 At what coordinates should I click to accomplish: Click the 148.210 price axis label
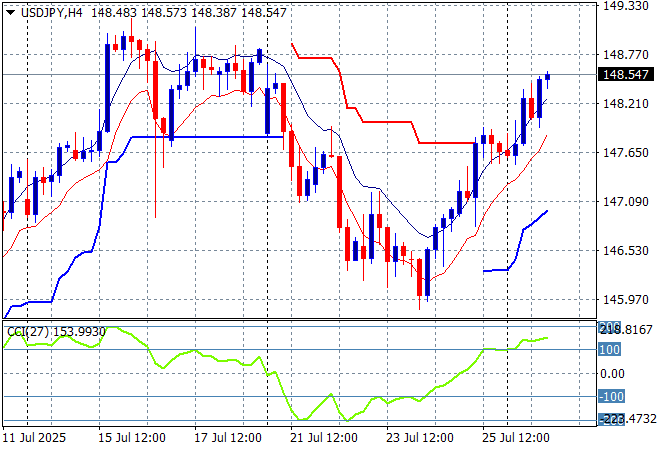click(x=627, y=103)
